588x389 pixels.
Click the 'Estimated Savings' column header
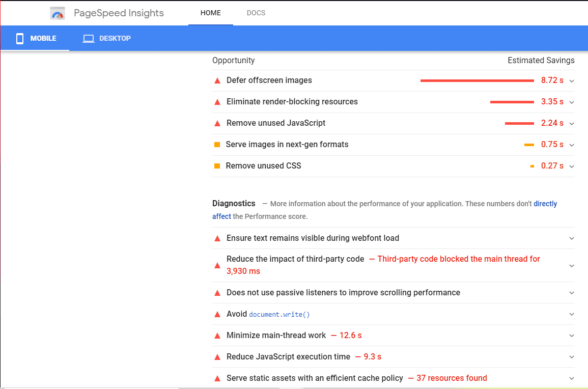[541, 61]
